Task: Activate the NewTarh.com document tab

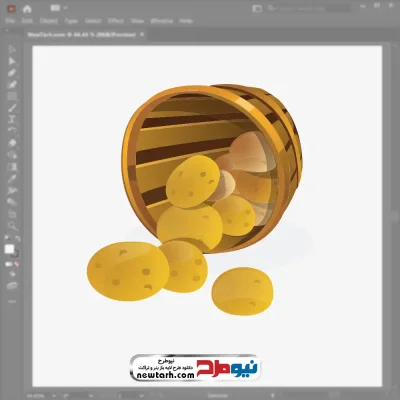Action: 81,35
